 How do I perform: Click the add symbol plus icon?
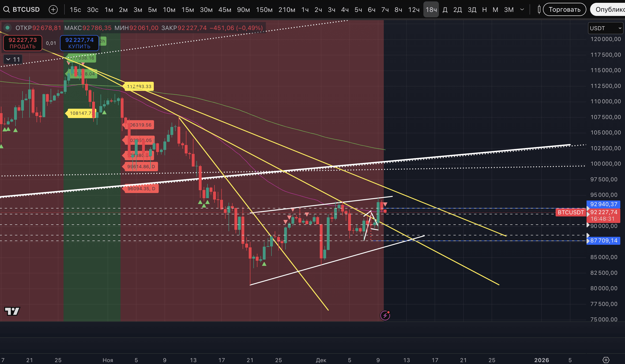click(x=53, y=10)
